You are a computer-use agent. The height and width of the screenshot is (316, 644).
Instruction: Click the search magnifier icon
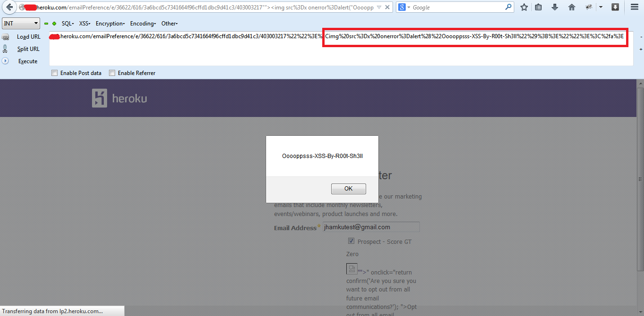[509, 7]
